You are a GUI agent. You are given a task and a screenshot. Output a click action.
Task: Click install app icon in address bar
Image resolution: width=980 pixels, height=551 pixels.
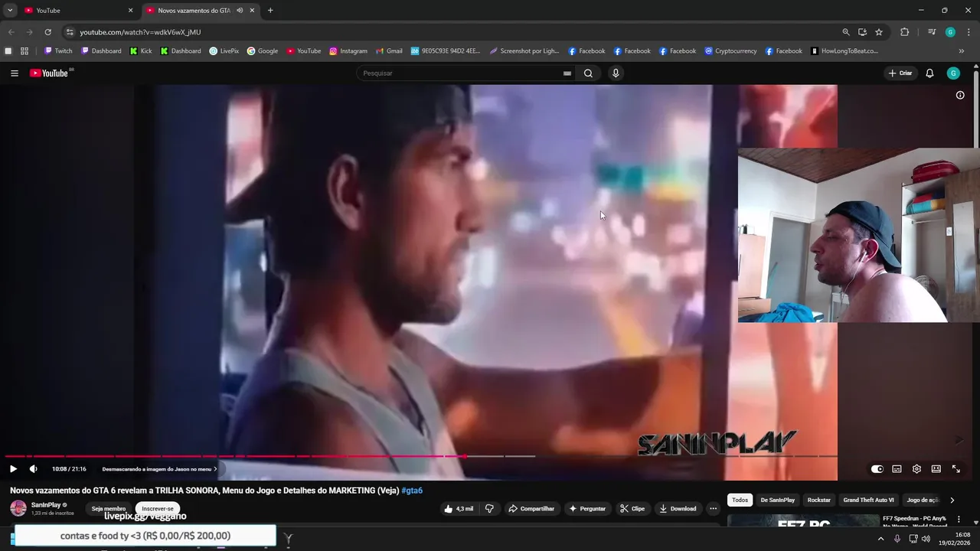pos(862,32)
